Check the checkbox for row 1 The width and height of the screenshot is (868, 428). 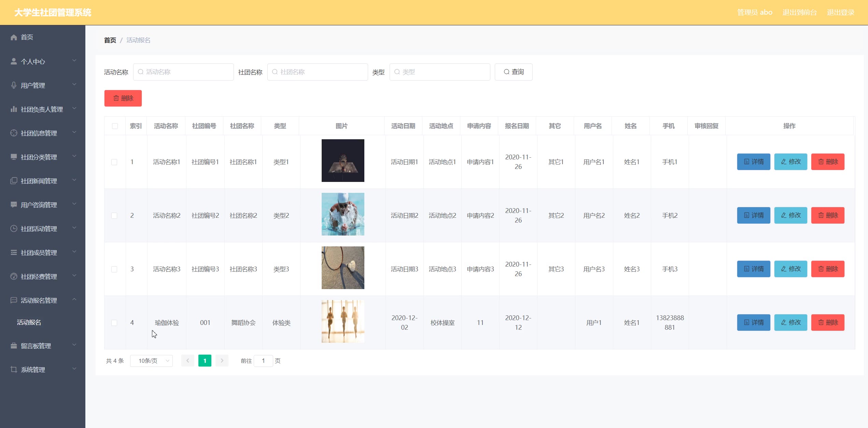pyautogui.click(x=114, y=162)
